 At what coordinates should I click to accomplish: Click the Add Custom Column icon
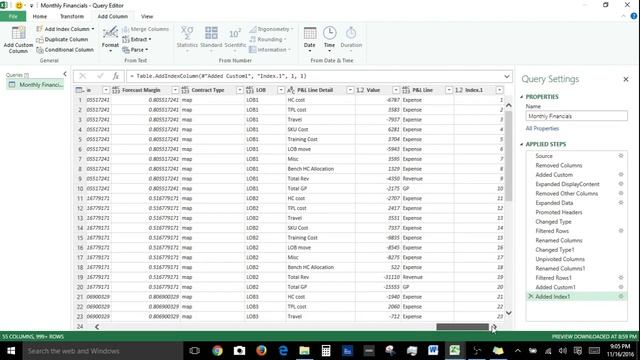18,34
